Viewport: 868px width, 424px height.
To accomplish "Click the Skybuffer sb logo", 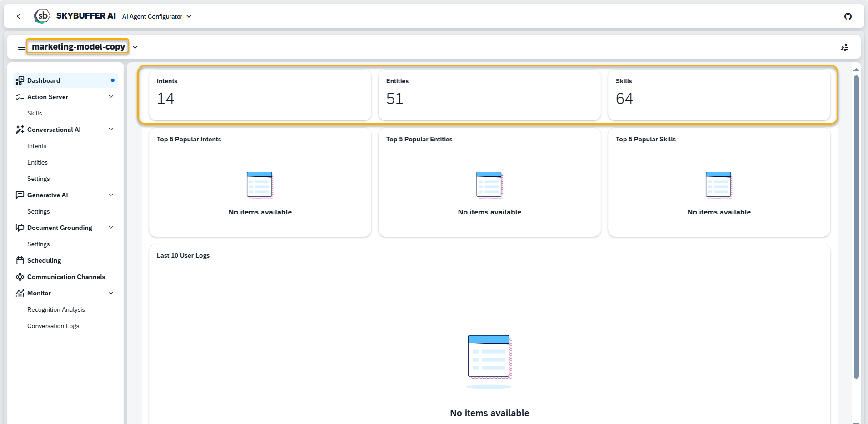I will (42, 16).
